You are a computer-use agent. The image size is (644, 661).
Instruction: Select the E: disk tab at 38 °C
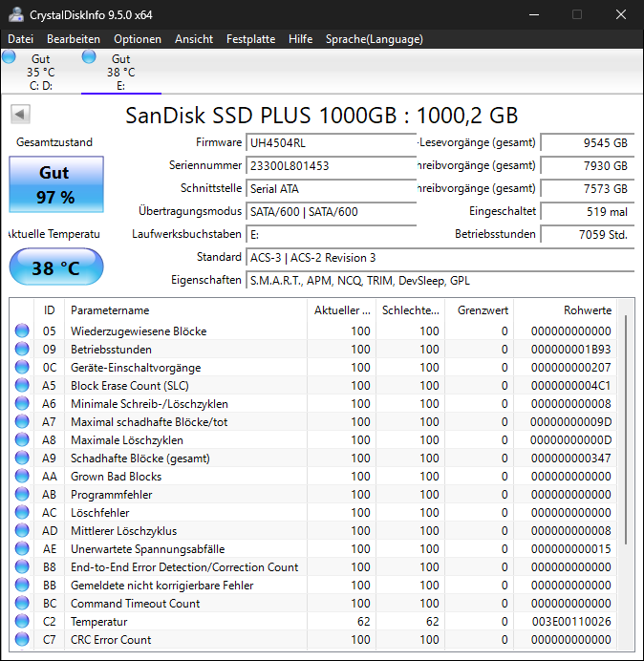click(120, 73)
